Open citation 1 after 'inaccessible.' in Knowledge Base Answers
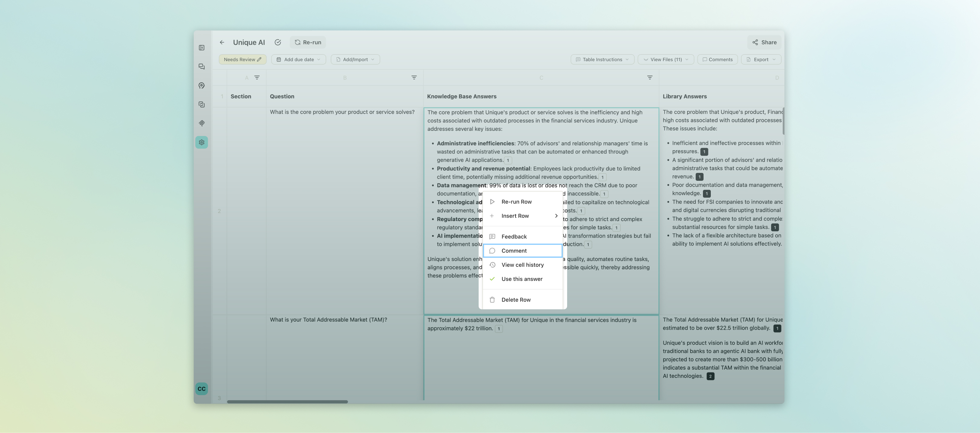The width and height of the screenshot is (980, 433). (x=604, y=194)
